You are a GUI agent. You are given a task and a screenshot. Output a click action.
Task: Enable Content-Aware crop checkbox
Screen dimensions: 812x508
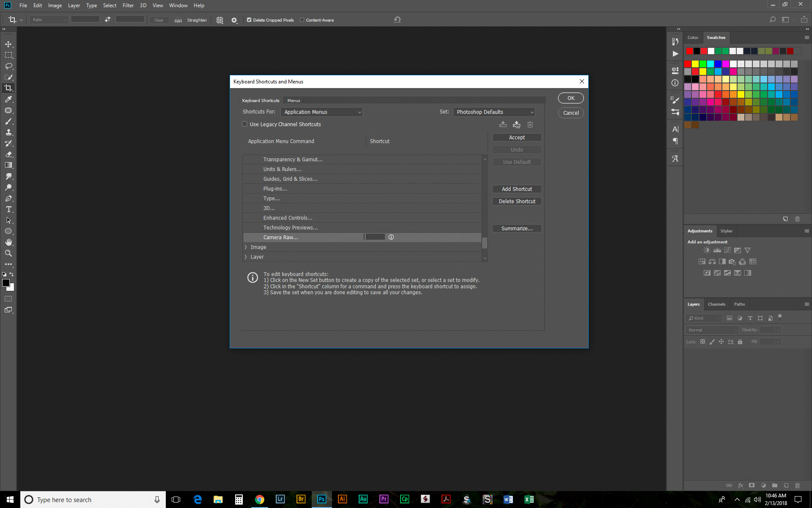pyautogui.click(x=302, y=20)
